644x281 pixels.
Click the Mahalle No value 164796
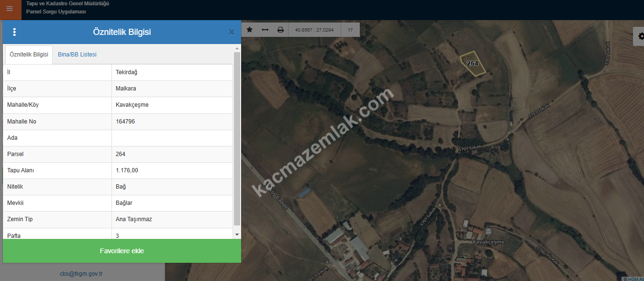125,122
